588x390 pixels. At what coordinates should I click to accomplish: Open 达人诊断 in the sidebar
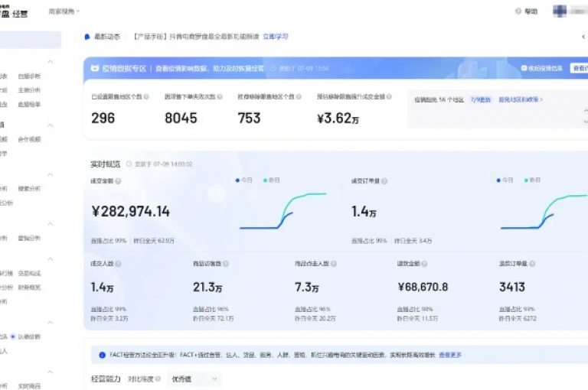(29, 336)
